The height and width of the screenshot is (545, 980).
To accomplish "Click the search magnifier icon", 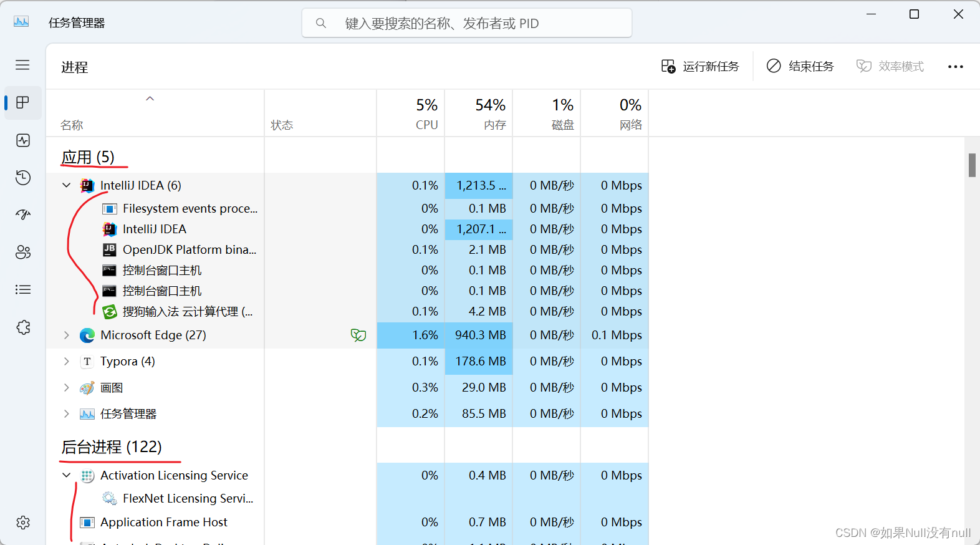I will pyautogui.click(x=321, y=23).
